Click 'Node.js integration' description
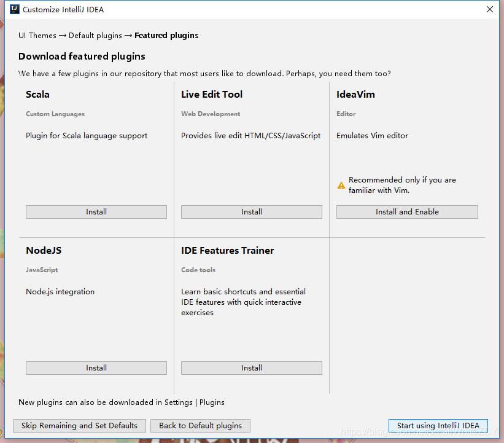The height and width of the screenshot is (443, 504). [60, 292]
